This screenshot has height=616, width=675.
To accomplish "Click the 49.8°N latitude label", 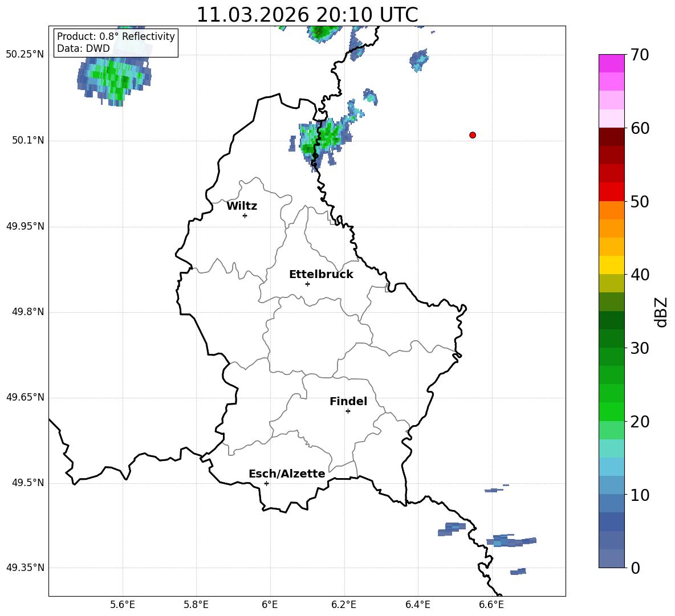I will coord(28,312).
